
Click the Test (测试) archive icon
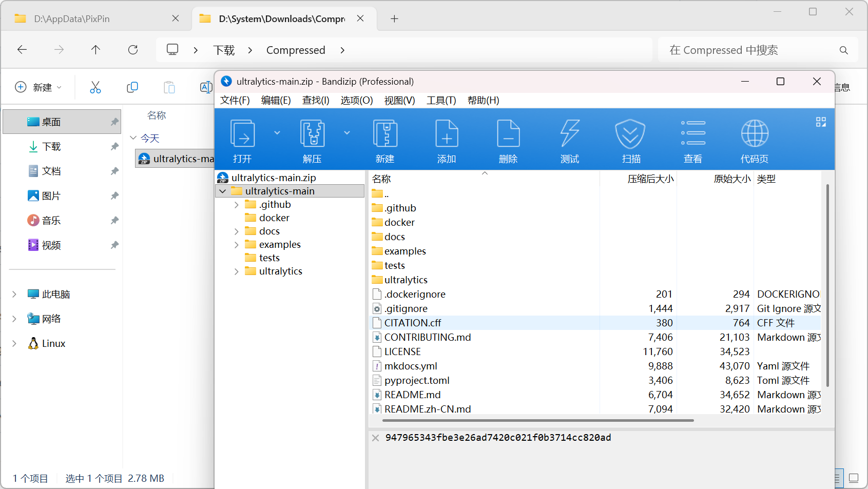tap(570, 134)
